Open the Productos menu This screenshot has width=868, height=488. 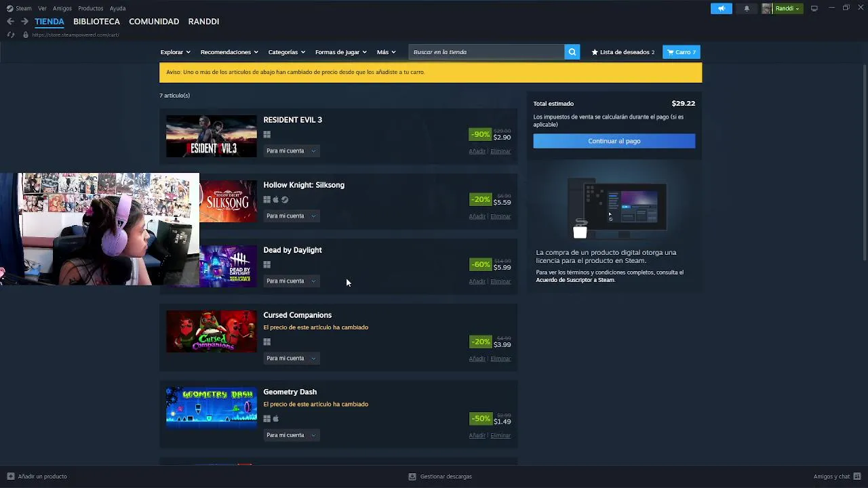coord(91,8)
